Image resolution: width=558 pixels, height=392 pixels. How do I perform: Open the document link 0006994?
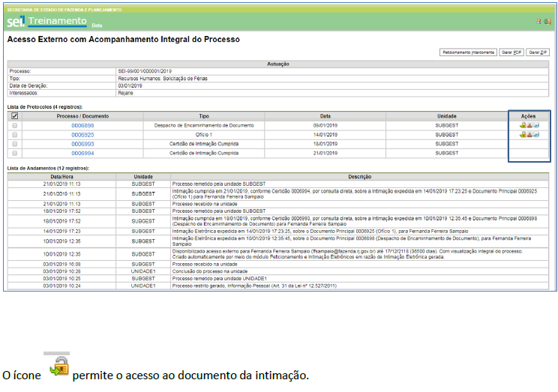click(82, 152)
